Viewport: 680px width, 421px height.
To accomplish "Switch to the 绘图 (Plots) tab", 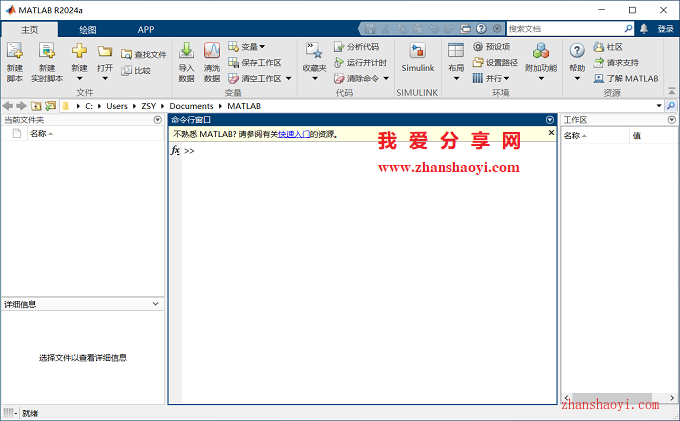I will (88, 29).
